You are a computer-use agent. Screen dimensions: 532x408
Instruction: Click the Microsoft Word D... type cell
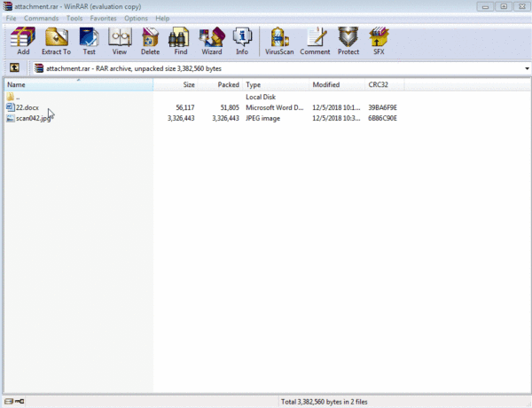tap(275, 107)
